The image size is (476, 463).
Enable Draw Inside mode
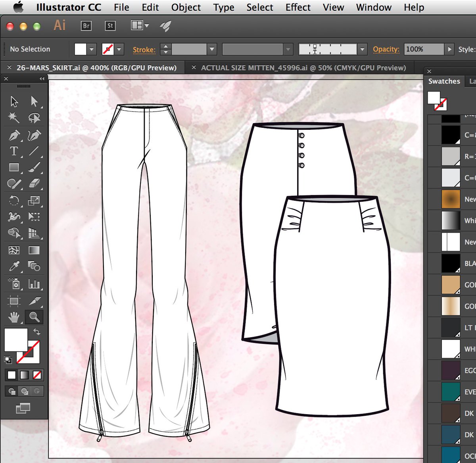pyautogui.click(x=36, y=391)
